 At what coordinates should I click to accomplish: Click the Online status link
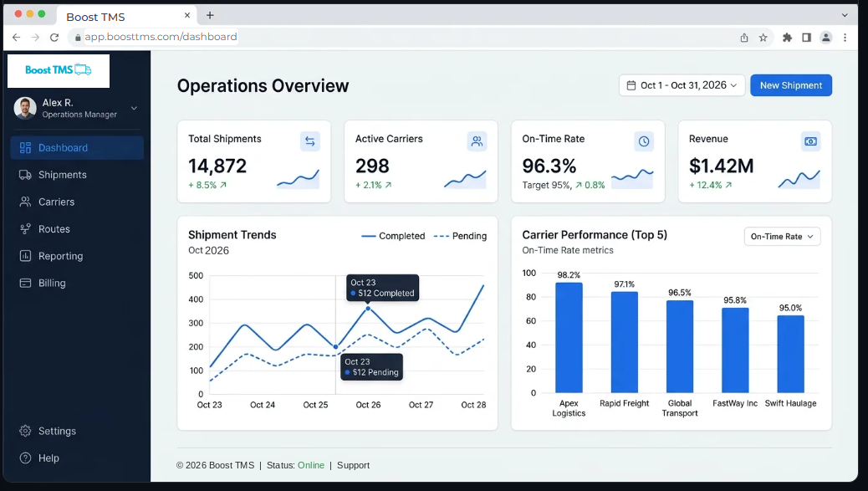pos(311,466)
